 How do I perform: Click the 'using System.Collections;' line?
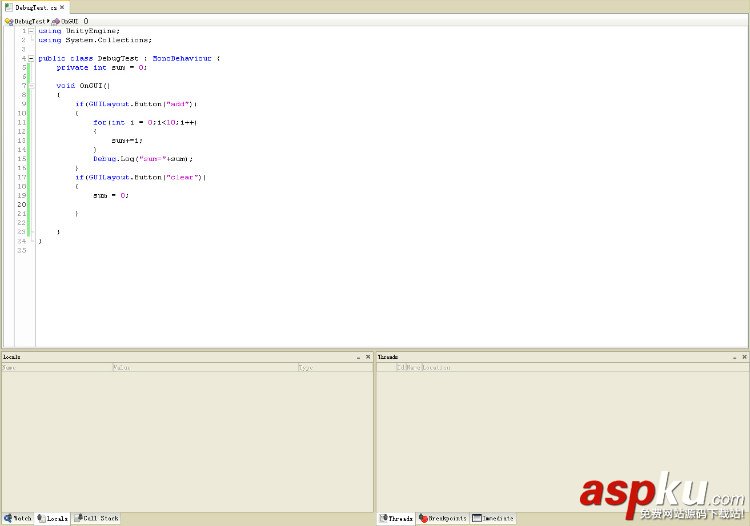(95, 40)
